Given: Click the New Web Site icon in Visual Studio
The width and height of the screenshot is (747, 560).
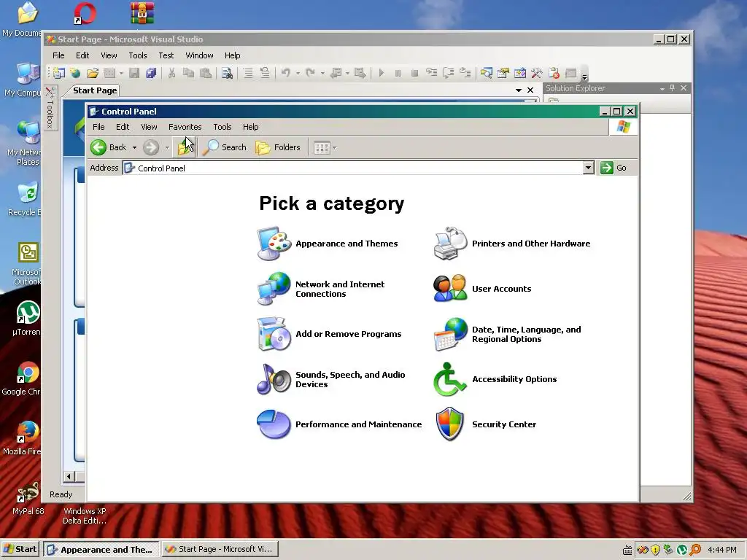Looking at the screenshot, I should click(75, 73).
